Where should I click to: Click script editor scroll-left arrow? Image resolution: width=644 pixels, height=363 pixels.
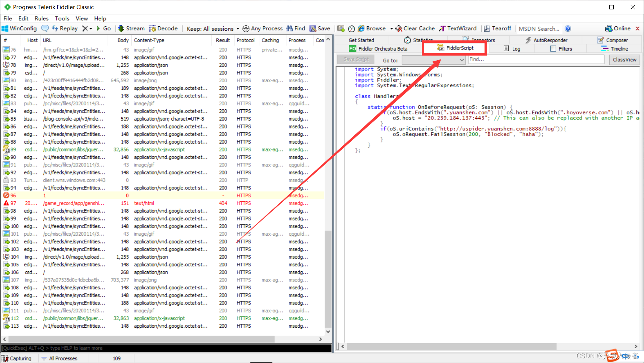click(343, 346)
